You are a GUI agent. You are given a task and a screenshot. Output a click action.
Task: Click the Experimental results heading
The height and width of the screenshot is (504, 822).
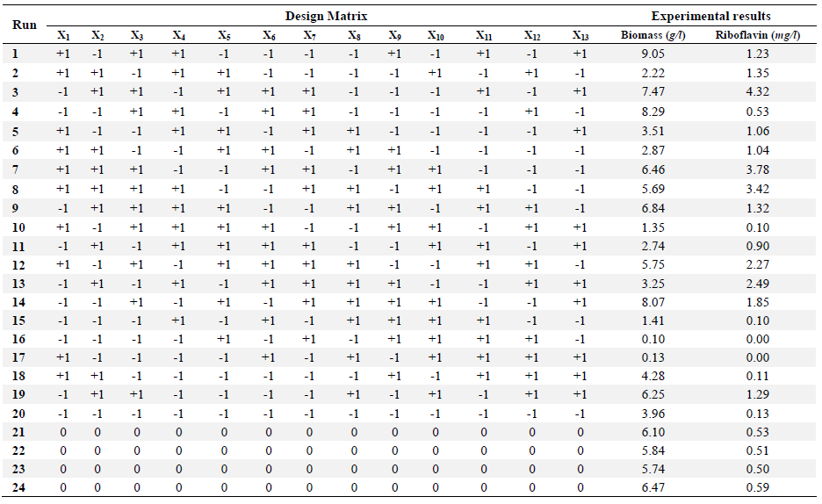pyautogui.click(x=710, y=16)
